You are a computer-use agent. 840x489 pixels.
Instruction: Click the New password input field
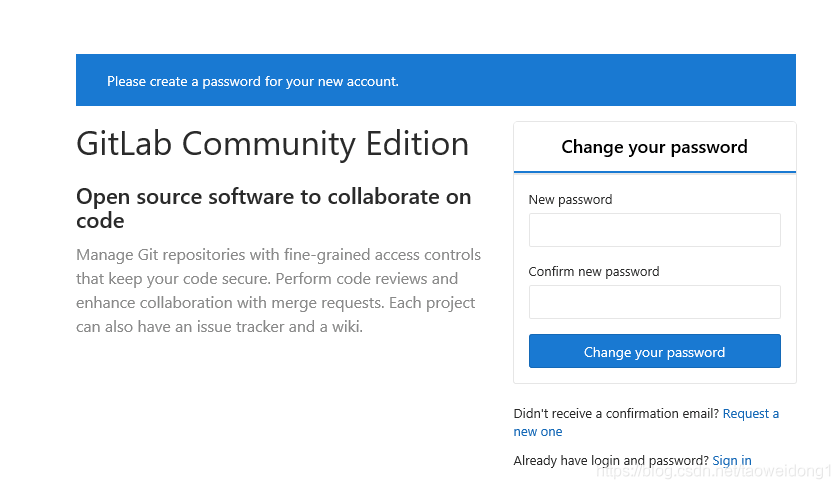[654, 230]
